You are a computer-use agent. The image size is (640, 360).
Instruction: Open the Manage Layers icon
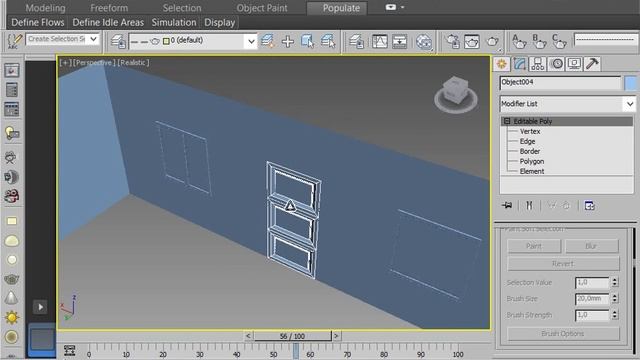pos(118,42)
